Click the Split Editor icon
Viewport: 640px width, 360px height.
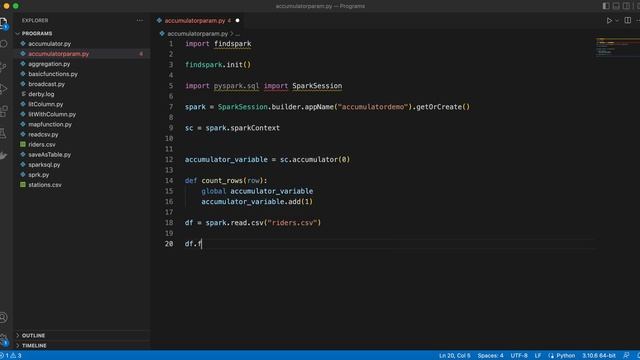point(627,20)
